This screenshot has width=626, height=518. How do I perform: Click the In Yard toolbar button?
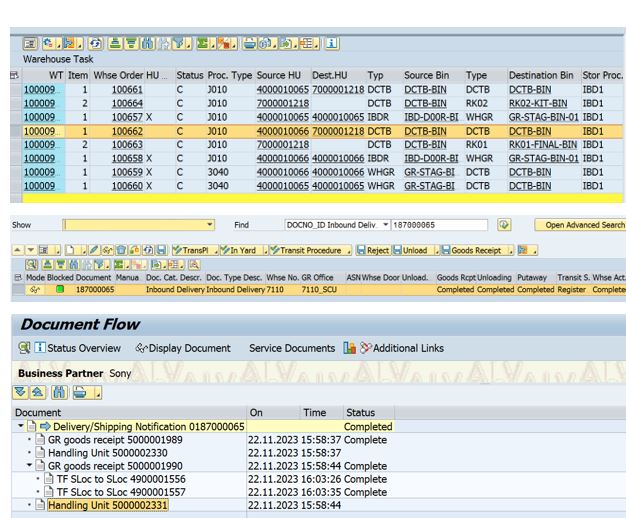240,250
